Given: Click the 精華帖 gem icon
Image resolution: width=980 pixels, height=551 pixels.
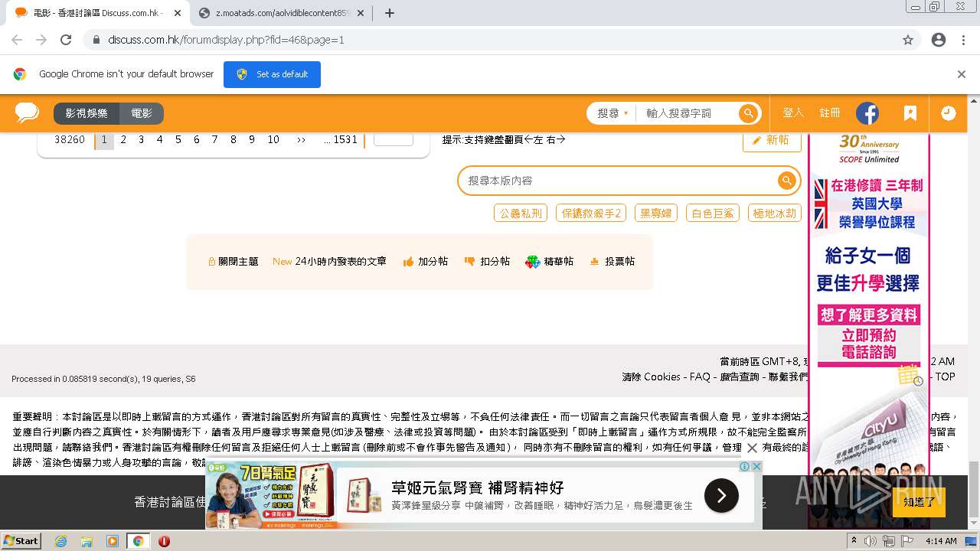Looking at the screenshot, I should click(532, 262).
